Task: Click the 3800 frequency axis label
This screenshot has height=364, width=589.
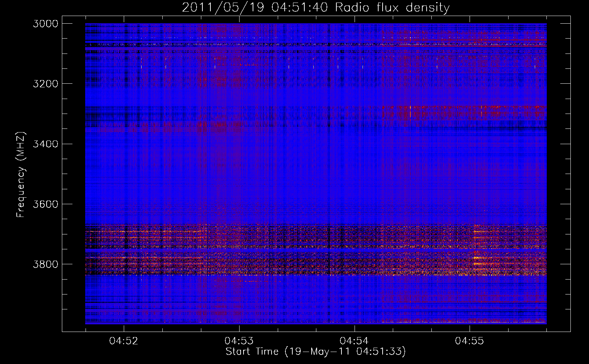Action: point(46,264)
